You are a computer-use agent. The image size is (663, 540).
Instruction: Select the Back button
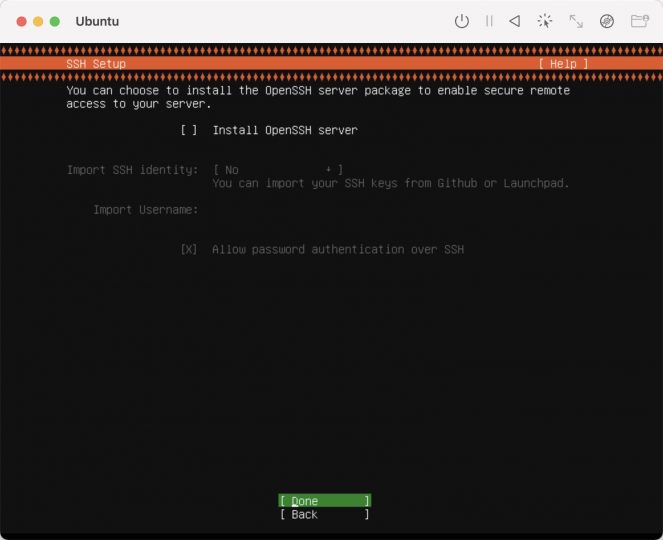click(x=325, y=515)
